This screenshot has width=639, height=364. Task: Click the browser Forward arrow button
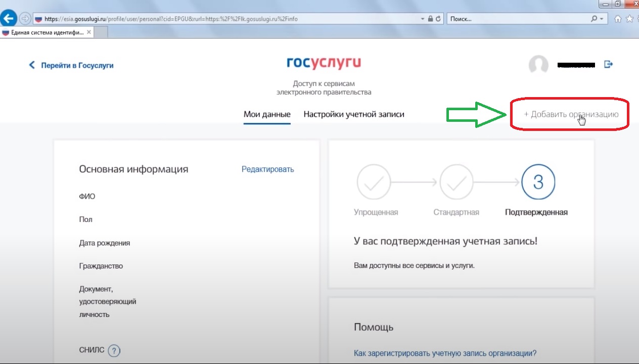pyautogui.click(x=25, y=19)
